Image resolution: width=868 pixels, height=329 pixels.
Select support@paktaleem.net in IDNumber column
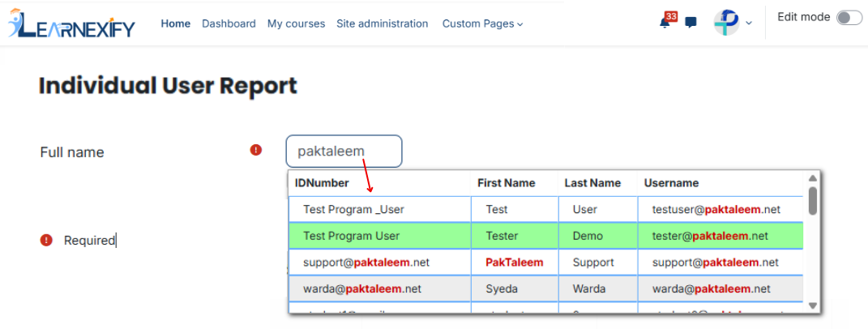366,262
